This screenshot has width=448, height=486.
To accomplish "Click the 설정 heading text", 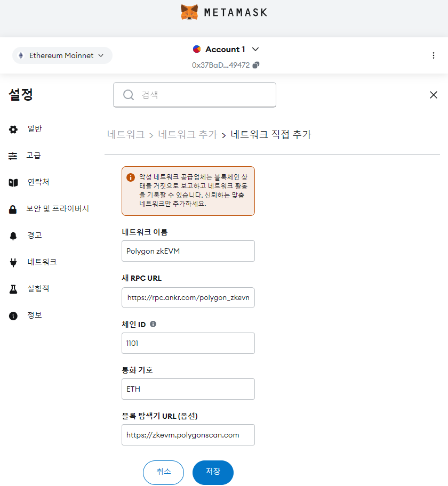I will (21, 94).
